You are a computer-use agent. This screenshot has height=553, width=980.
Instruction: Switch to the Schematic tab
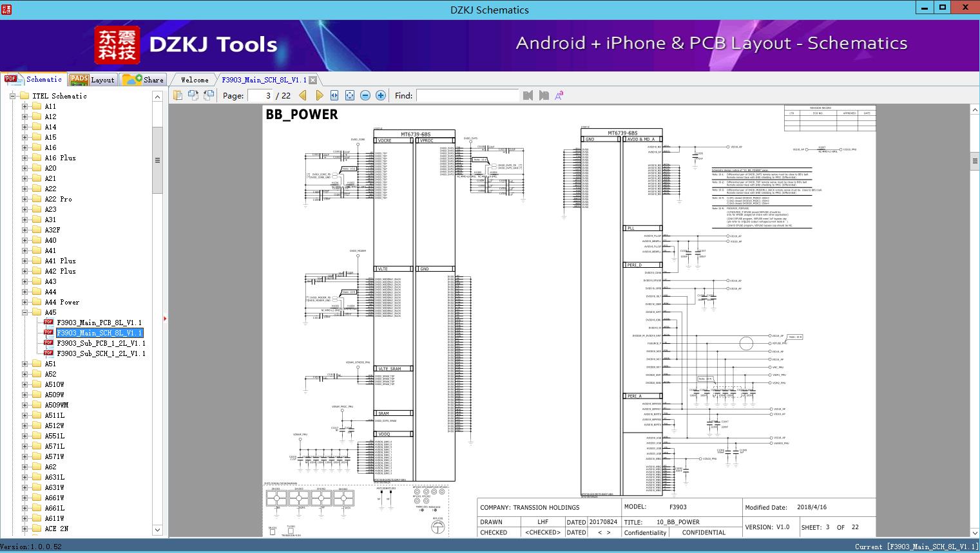click(34, 79)
